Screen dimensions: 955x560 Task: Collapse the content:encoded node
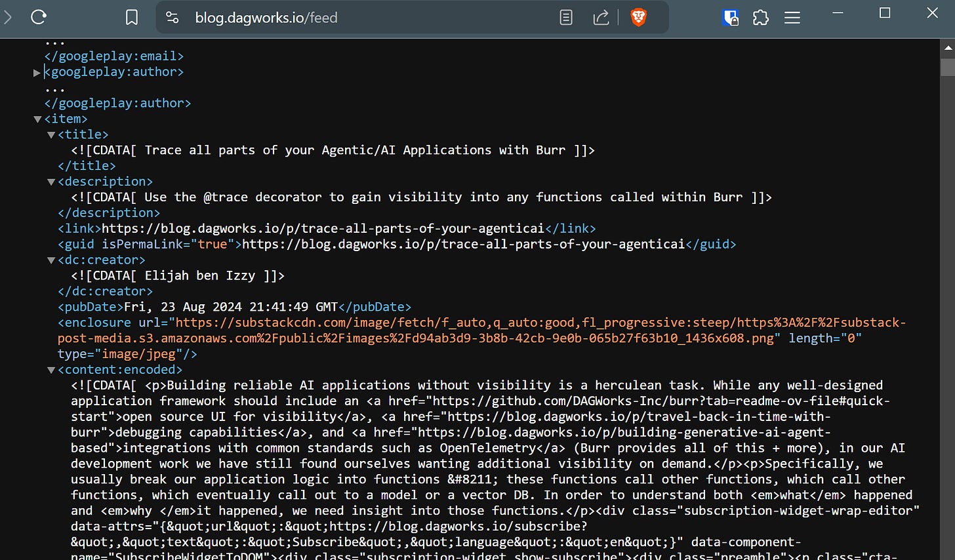pos(51,370)
